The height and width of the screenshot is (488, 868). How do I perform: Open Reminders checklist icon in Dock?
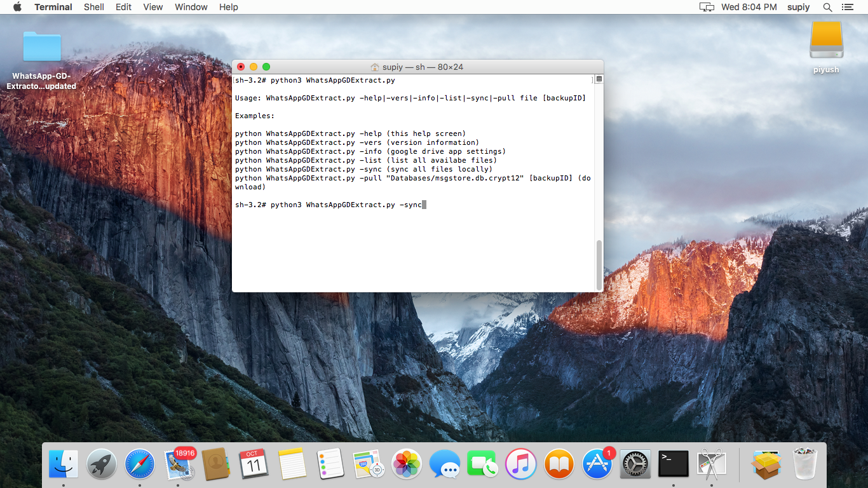click(x=330, y=464)
